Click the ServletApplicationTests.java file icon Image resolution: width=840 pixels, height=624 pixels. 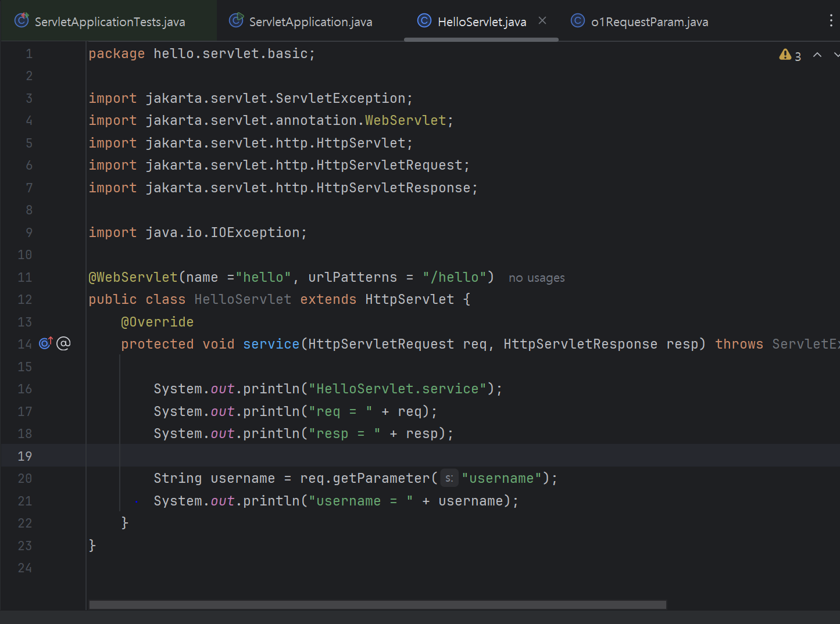[22, 20]
